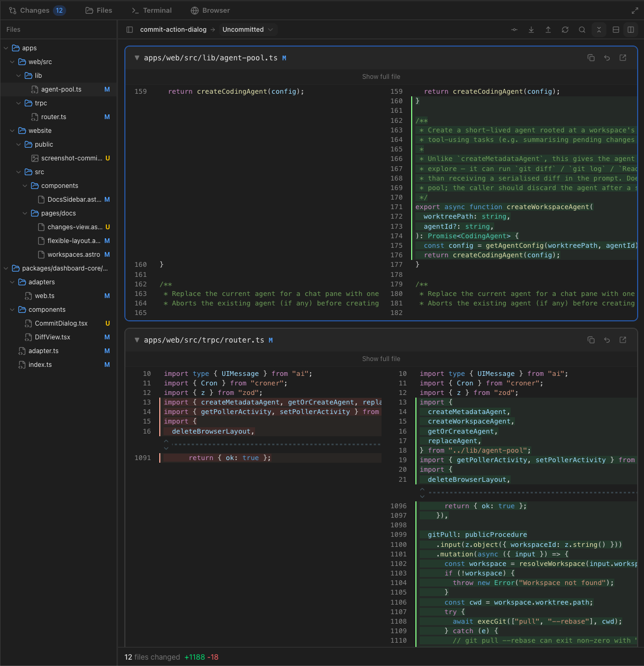
Task: Collapse the website folder
Action: coord(12,131)
